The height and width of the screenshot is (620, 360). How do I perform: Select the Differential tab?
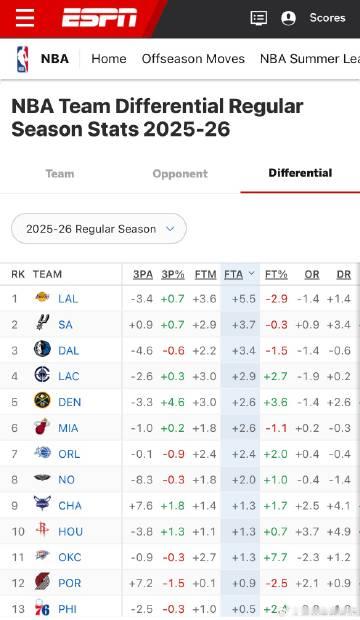300,173
